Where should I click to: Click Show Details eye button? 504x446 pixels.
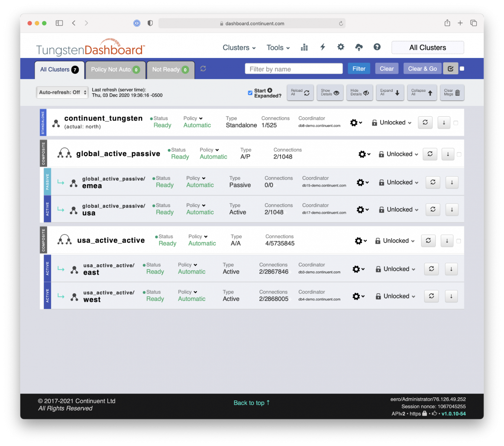pyautogui.click(x=330, y=93)
